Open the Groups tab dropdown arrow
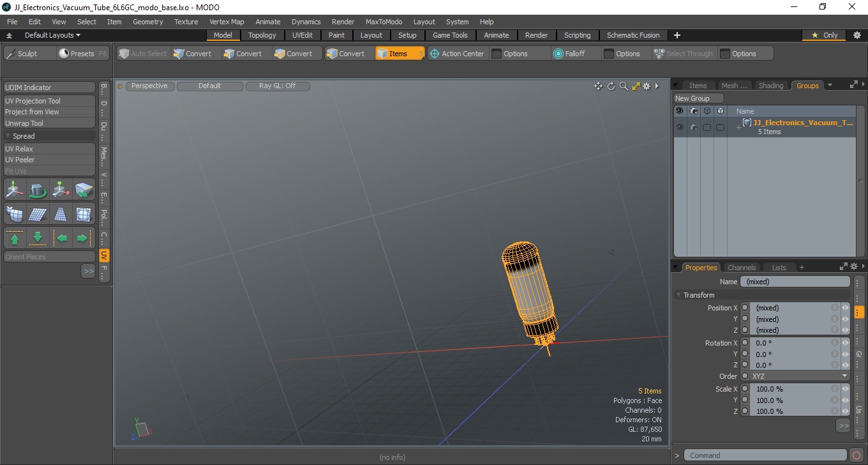 pos(830,86)
